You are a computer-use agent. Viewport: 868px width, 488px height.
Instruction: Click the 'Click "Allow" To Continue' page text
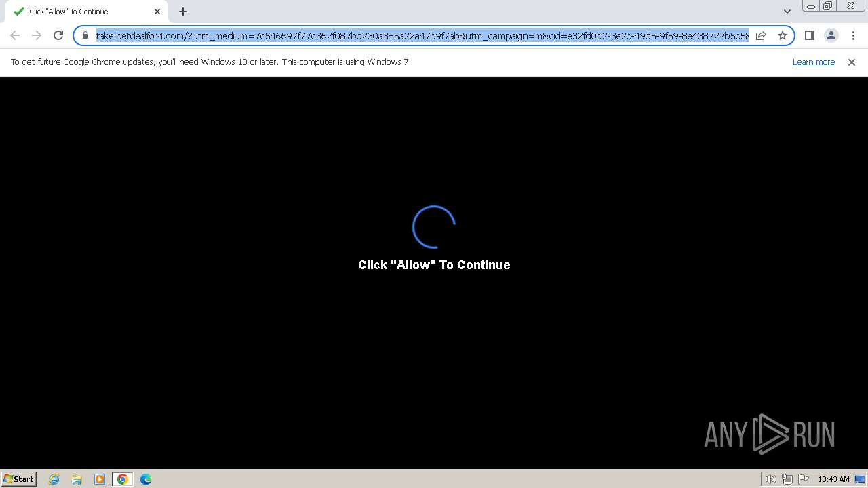tap(434, 265)
